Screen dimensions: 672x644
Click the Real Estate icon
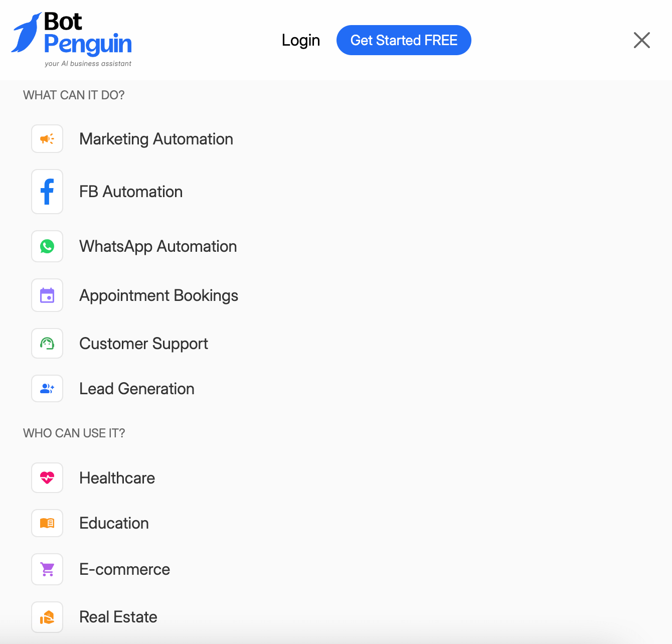(47, 617)
